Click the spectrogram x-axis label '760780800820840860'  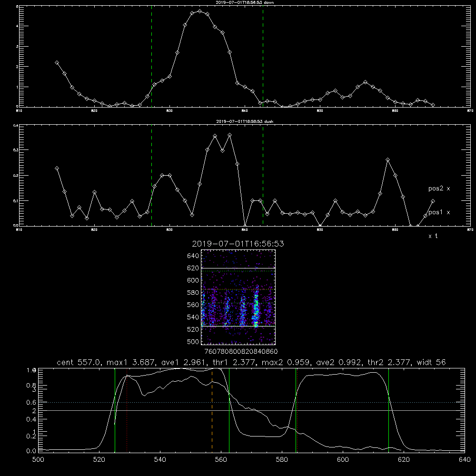241,351
